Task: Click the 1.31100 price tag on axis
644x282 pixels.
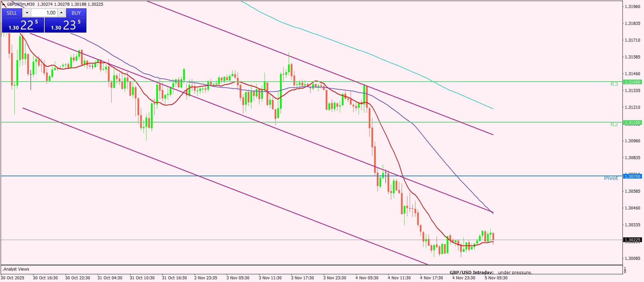Action: click(632, 123)
